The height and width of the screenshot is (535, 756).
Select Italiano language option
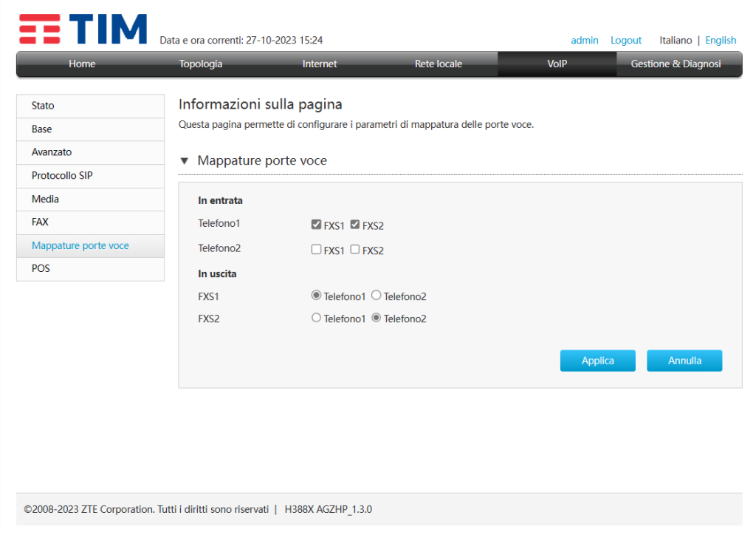coord(676,41)
